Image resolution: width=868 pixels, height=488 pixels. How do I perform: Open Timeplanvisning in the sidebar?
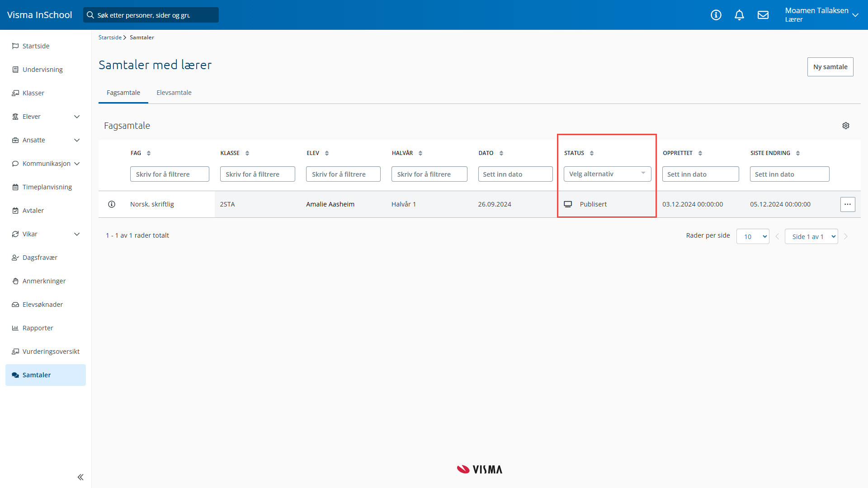47,187
